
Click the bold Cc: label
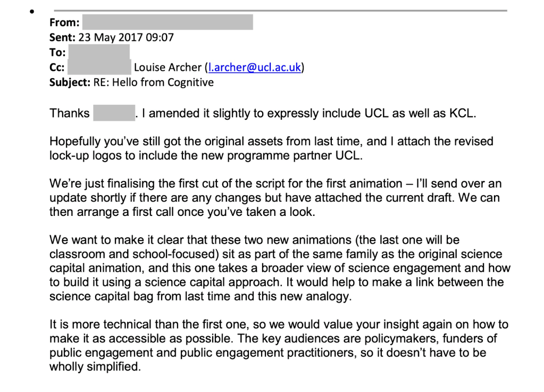[x=57, y=68]
